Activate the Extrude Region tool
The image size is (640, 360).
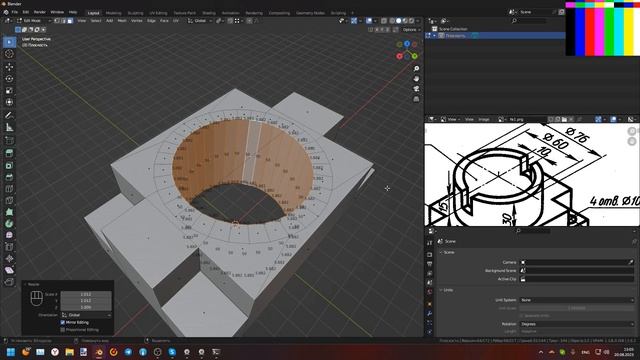coord(9,153)
